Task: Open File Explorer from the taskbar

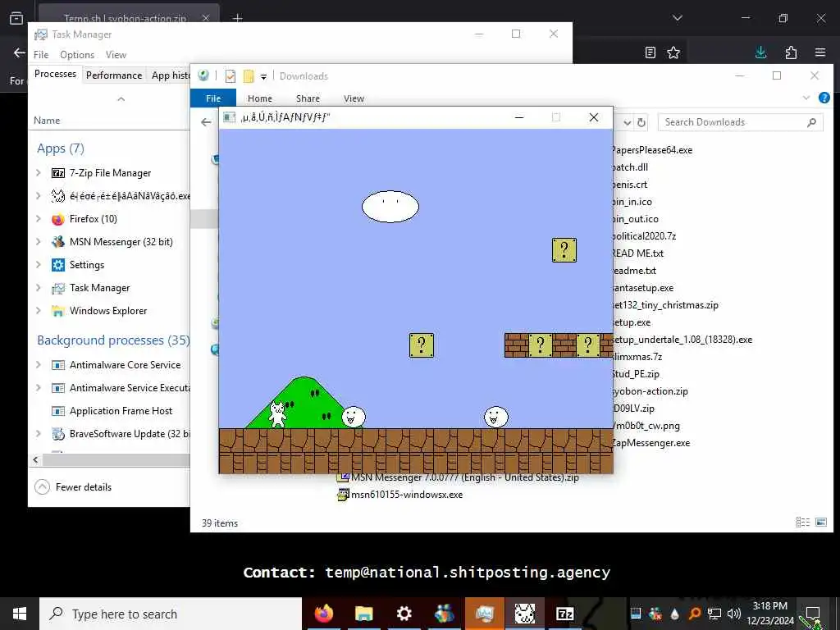Action: point(363,614)
